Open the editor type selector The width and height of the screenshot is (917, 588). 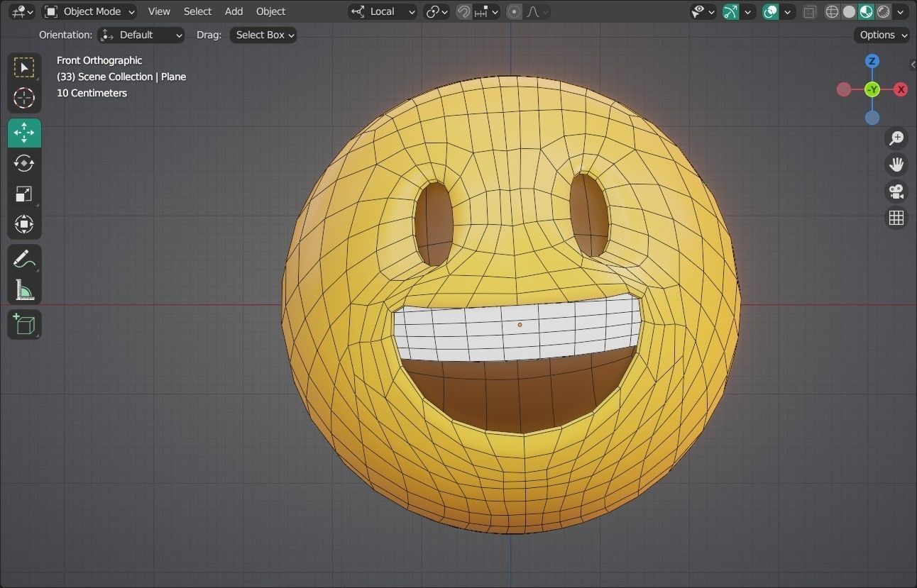click(23, 11)
